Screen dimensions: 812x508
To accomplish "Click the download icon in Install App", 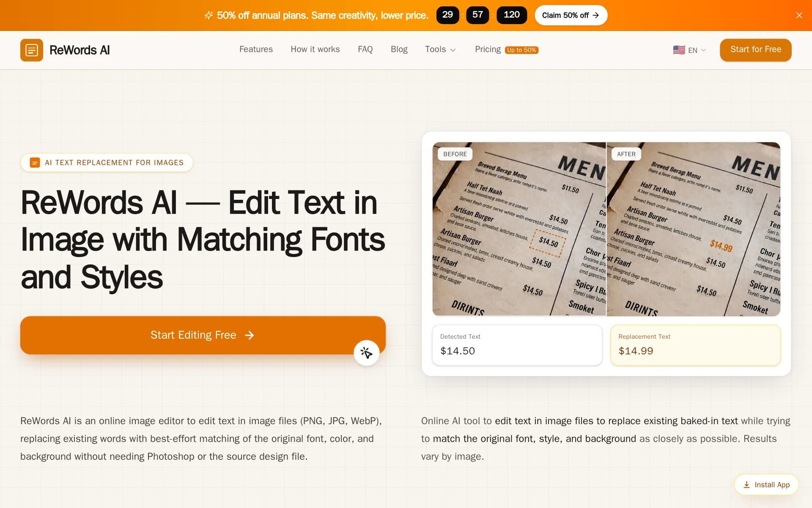I will tap(746, 485).
